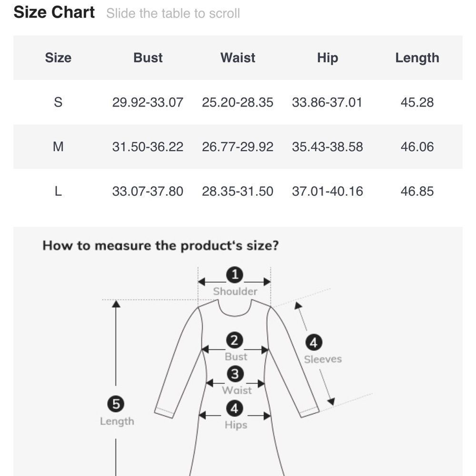Click the 31.50-36.22 bust value for M
This screenshot has height=476, width=476.
tap(148, 147)
